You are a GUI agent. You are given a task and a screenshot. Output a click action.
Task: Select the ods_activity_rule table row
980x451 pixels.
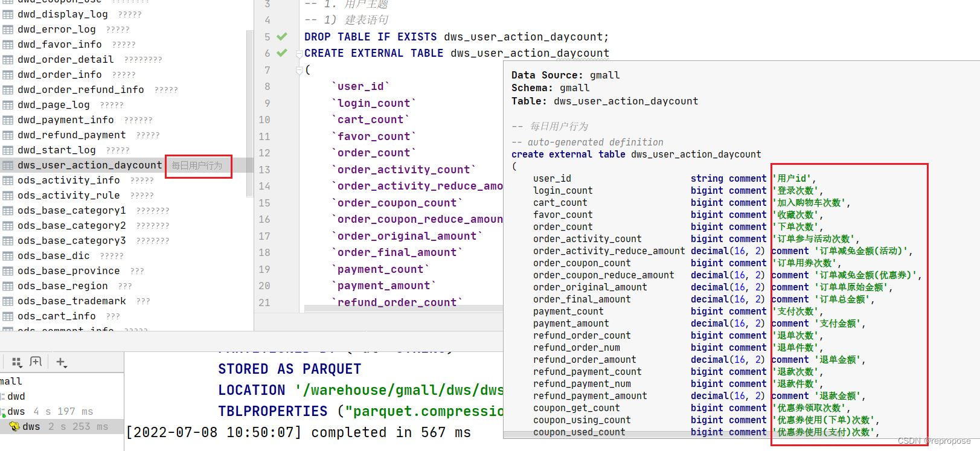click(124, 195)
